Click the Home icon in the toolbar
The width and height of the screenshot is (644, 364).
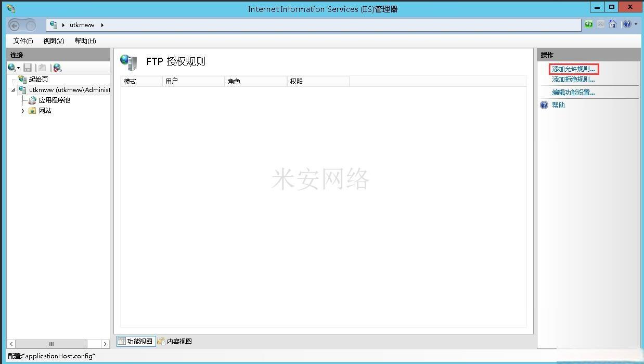point(612,24)
